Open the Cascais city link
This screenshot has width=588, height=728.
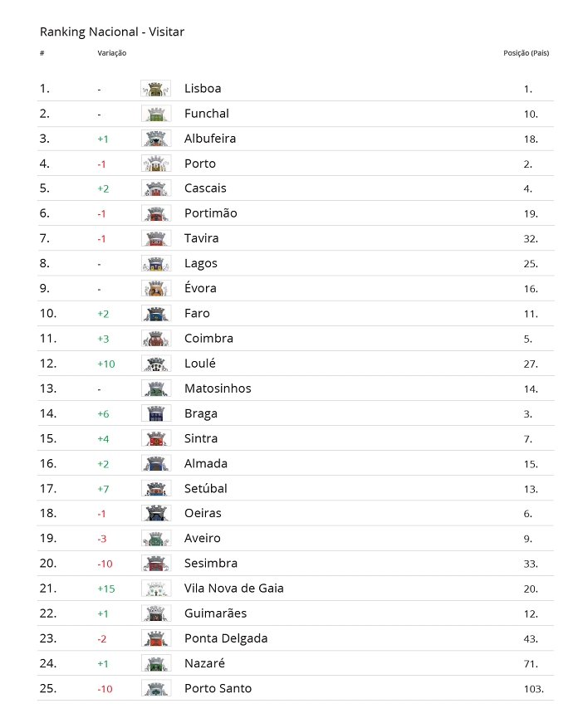point(205,188)
